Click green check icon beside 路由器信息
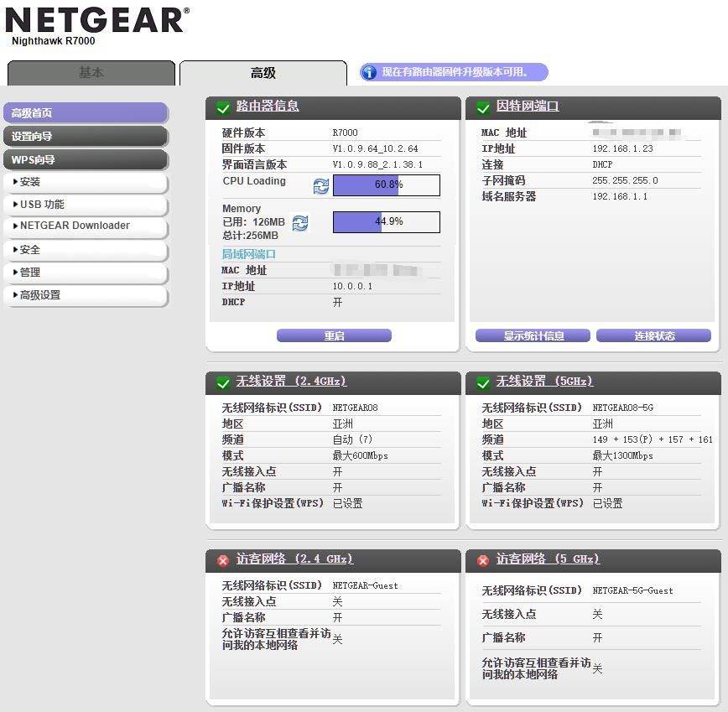Screen dimensions: 728x712 (x=223, y=107)
